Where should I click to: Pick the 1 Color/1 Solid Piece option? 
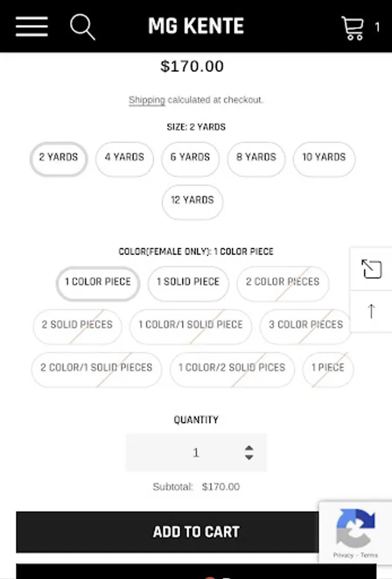click(191, 326)
